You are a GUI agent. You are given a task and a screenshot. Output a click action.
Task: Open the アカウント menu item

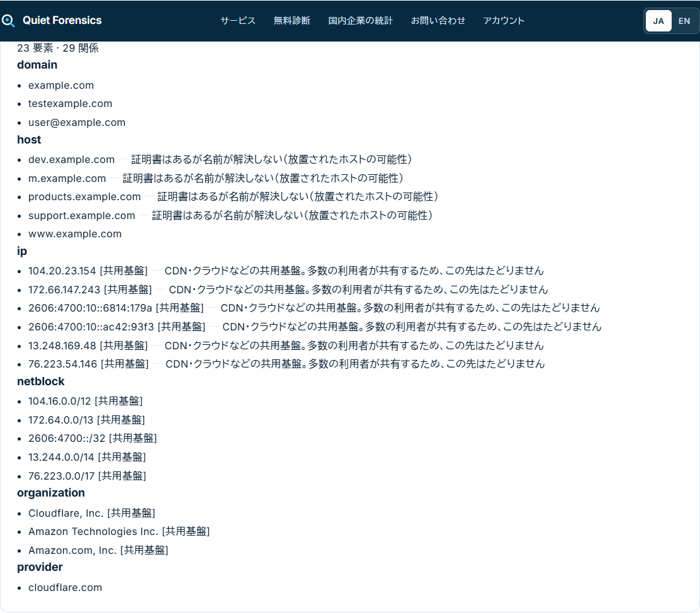coord(504,21)
